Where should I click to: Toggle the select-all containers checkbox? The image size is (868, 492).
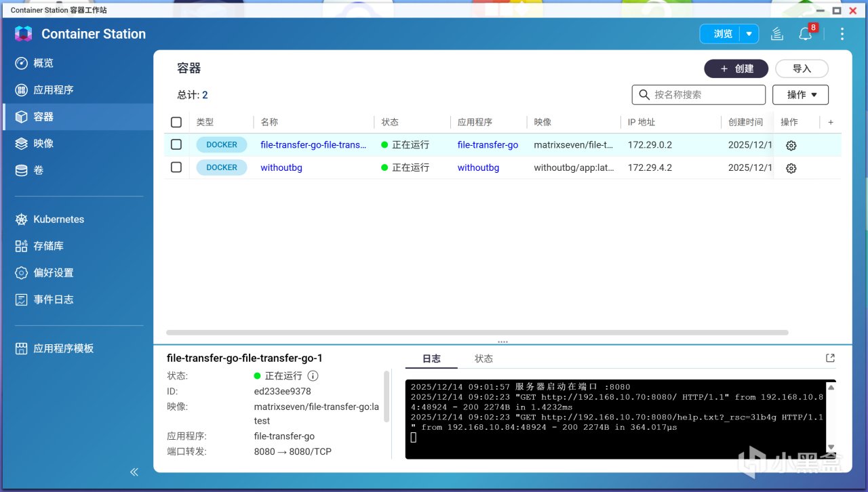click(176, 122)
